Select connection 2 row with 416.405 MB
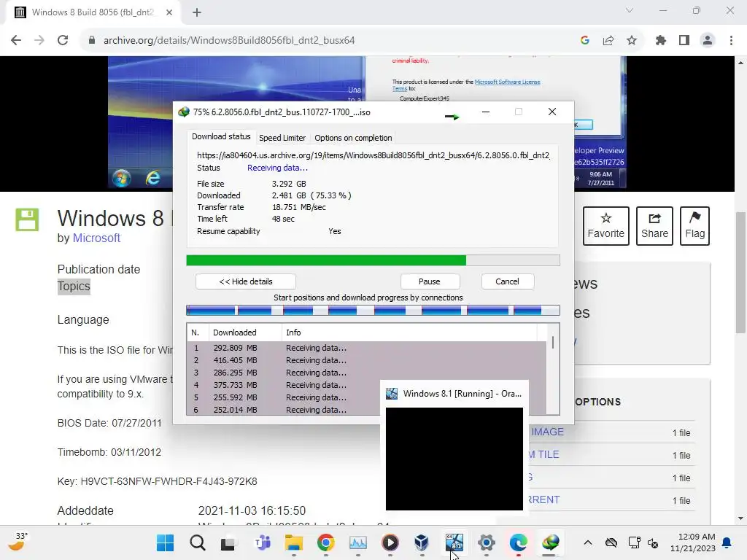This screenshot has width=747, height=560. [x=367, y=360]
